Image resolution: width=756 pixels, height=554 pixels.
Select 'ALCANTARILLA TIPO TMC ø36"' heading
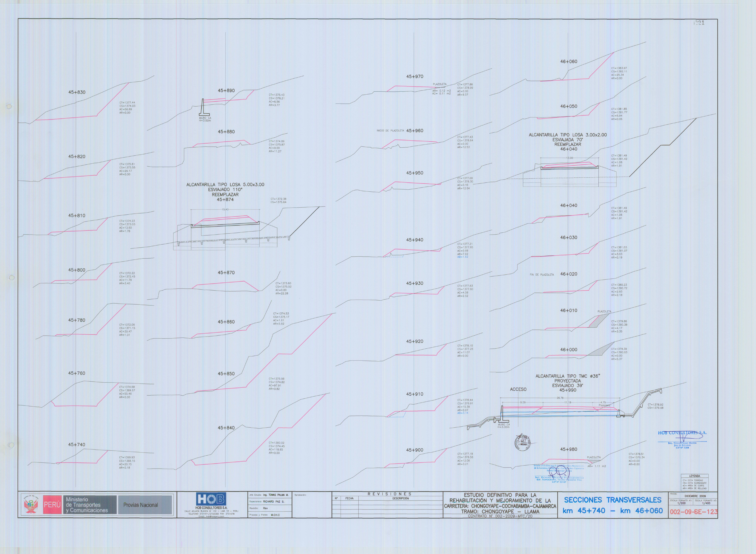tap(568, 376)
